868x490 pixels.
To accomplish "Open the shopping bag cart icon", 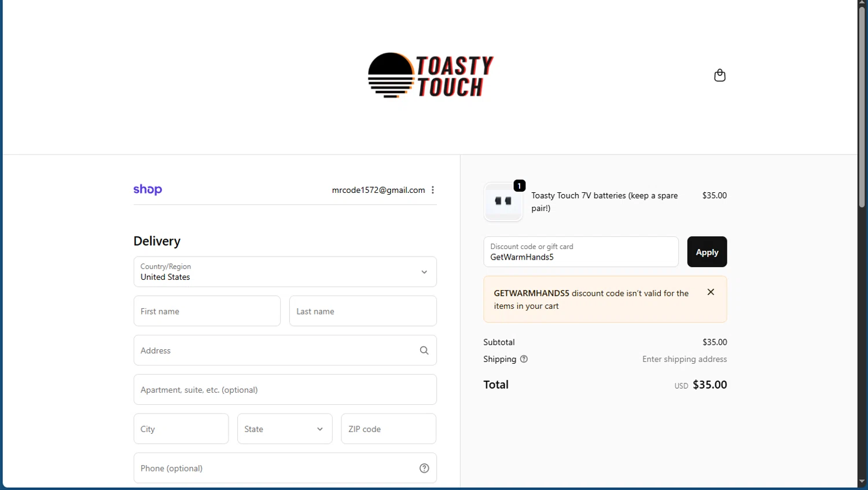I will (719, 75).
